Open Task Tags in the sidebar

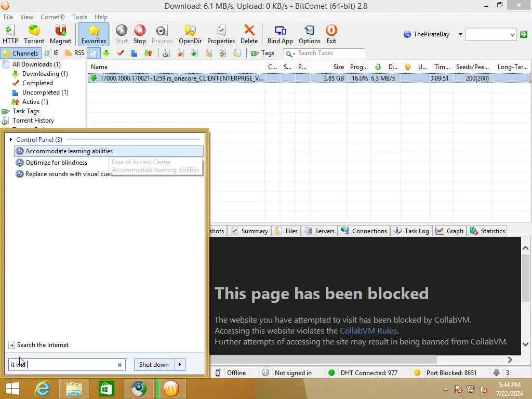26,111
